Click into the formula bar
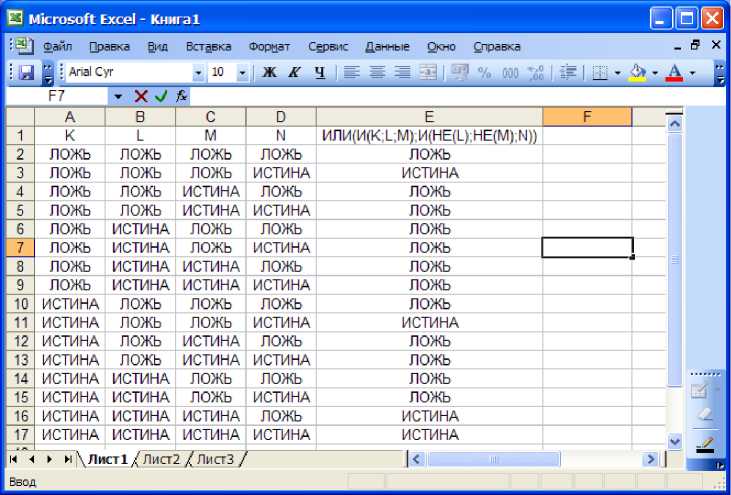The width and height of the screenshot is (731, 495). [457, 96]
